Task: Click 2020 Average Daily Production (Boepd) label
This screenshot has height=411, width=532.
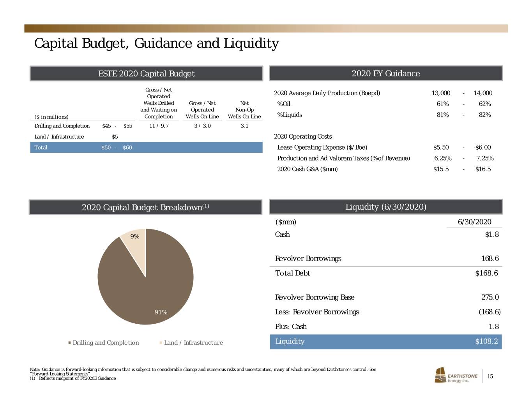Action: click(x=327, y=93)
